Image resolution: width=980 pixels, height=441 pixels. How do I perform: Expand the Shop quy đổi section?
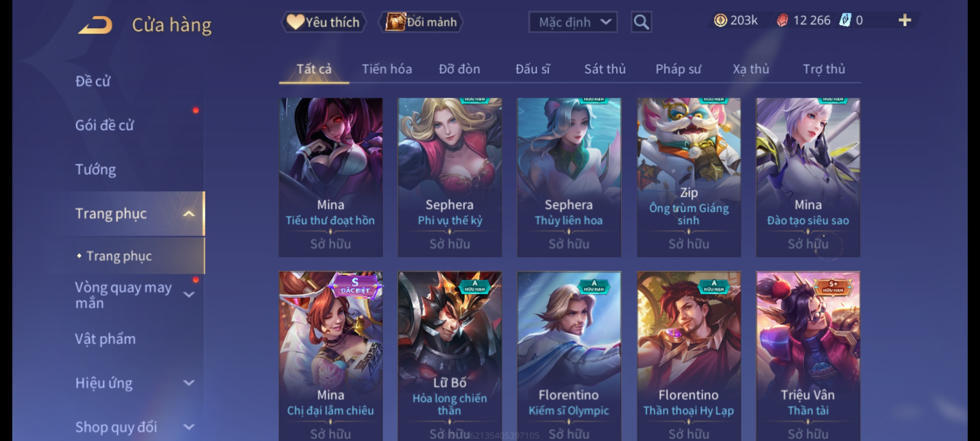click(x=189, y=427)
